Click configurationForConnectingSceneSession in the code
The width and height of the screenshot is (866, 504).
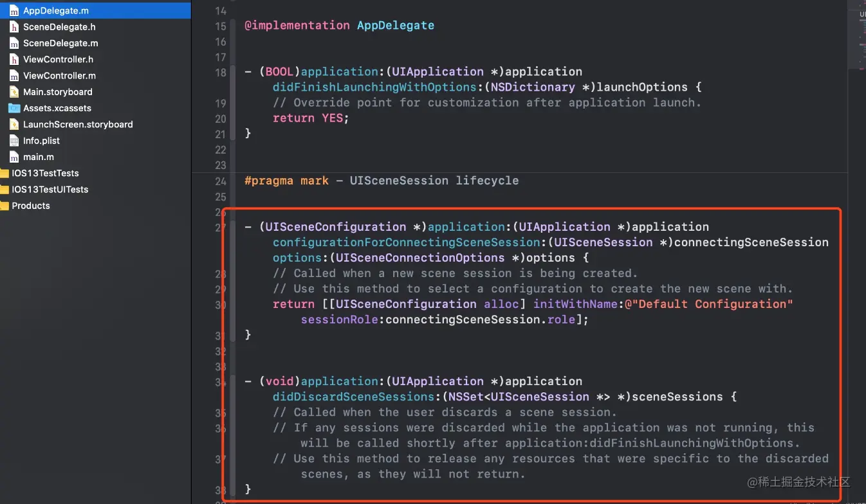click(407, 242)
